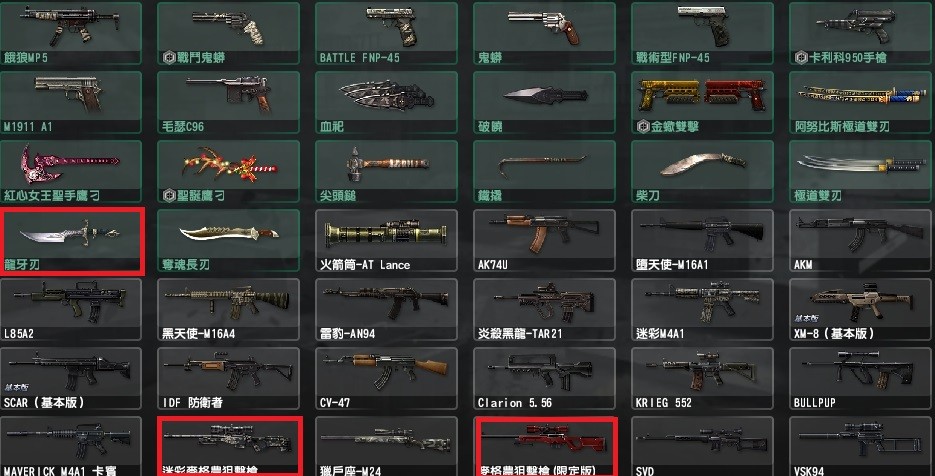Select the 毛瑟C96 pistol

228,102
